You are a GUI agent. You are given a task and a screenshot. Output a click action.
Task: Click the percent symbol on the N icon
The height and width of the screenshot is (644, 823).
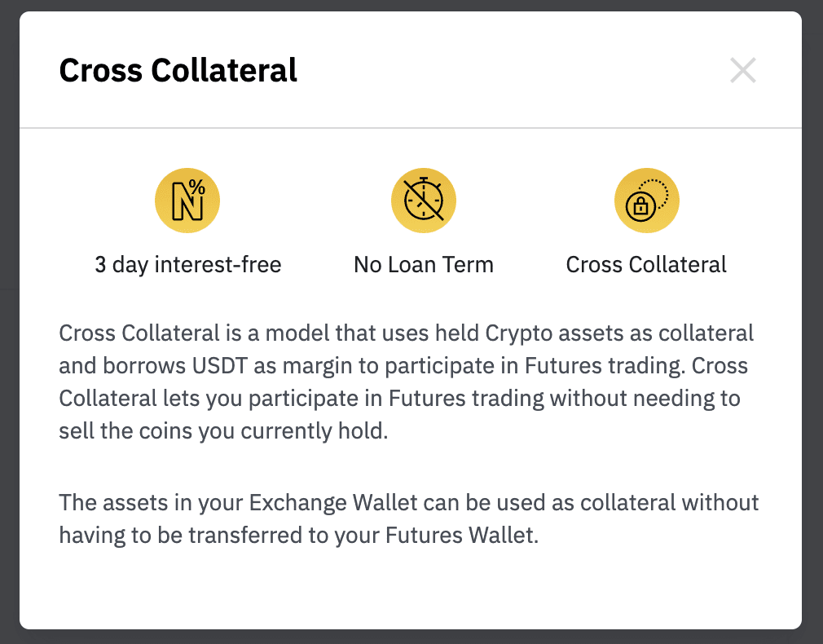[x=197, y=187]
